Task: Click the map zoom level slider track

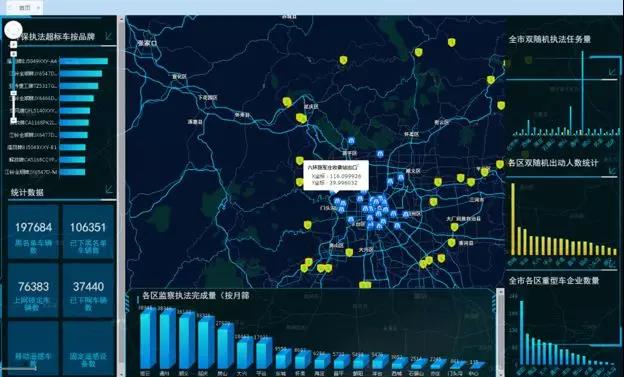Action: (14, 86)
